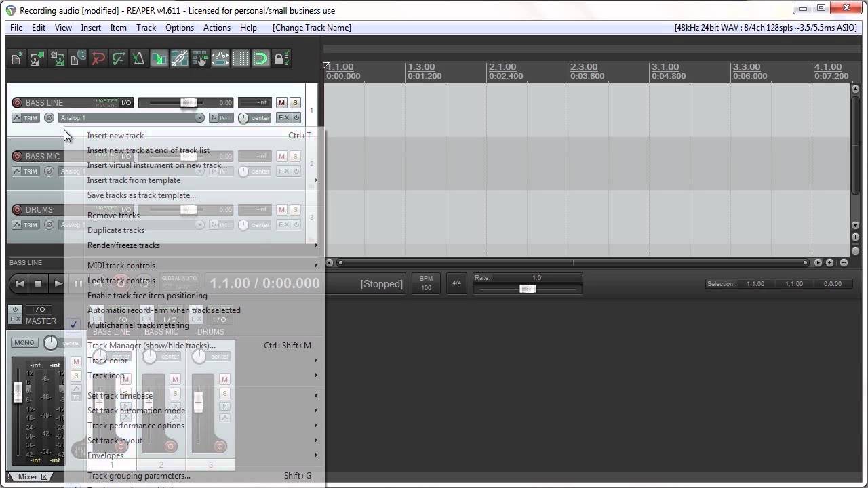
Task: Expand the Track icon submenu
Action: click(x=195, y=375)
